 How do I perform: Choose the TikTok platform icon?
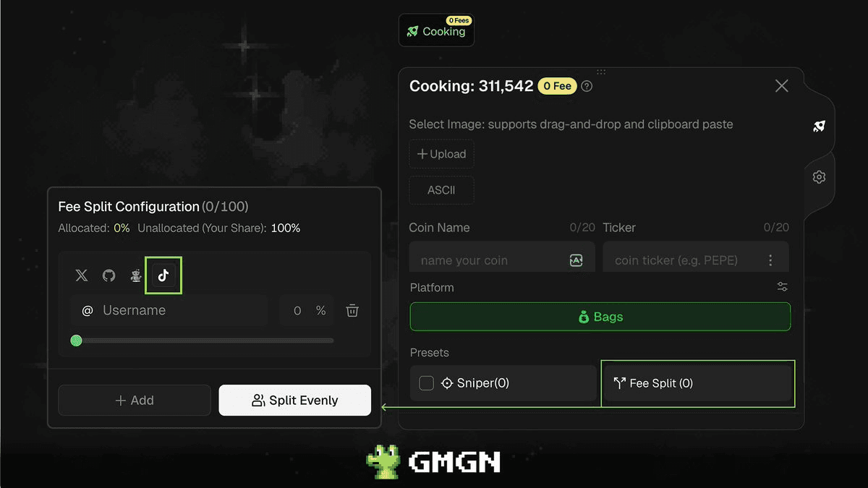(x=163, y=275)
